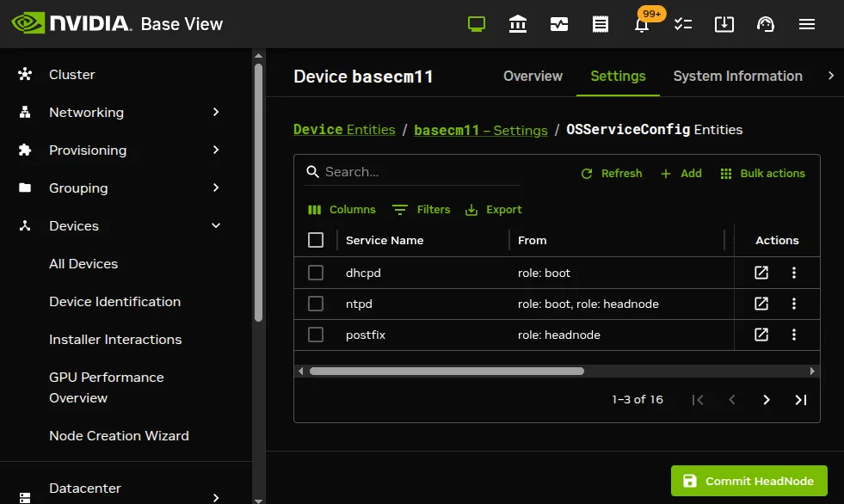Click the search magnifier icon
The height and width of the screenshot is (504, 844).
tap(312, 172)
